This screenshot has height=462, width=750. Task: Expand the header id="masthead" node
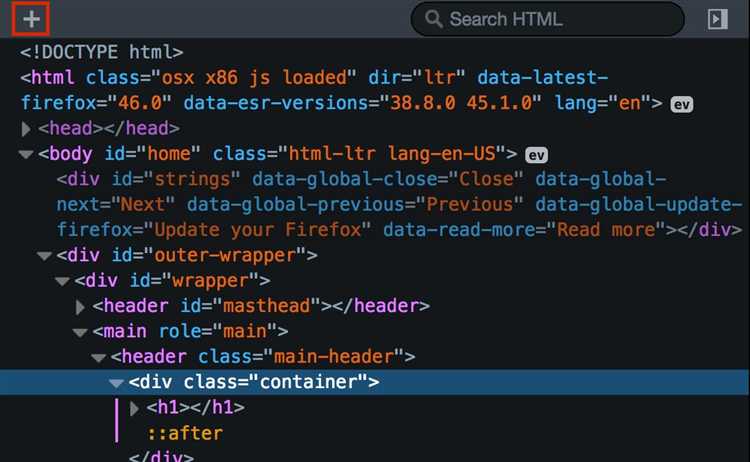pyautogui.click(x=81, y=307)
